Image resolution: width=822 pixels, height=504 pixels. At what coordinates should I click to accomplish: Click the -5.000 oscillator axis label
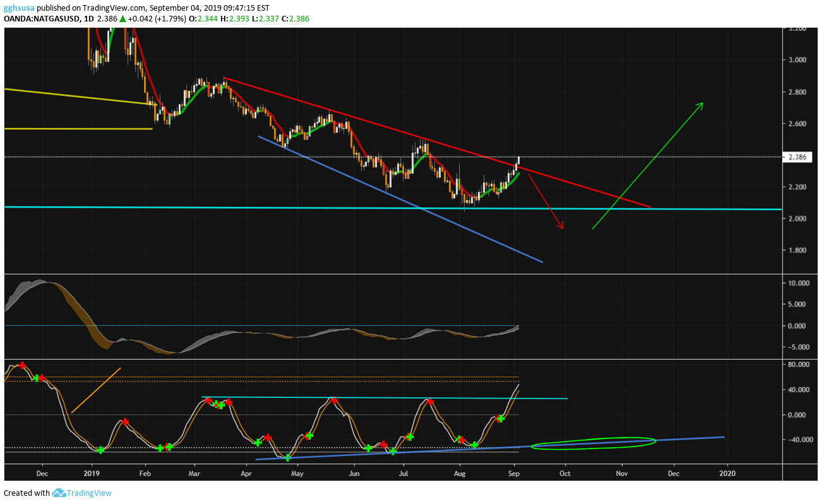[798, 347]
